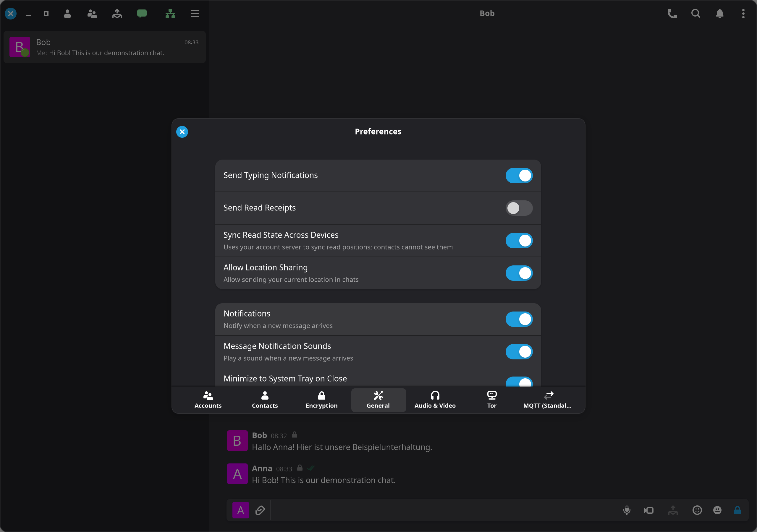Open the group contacts icon in top toolbar
This screenshot has width=757, height=532.
tap(92, 14)
